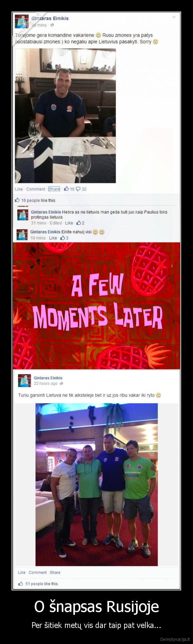Viewport: 193px width, 644px height.
Task: Click Share under the lower post
Action: pyautogui.click(x=55, y=572)
